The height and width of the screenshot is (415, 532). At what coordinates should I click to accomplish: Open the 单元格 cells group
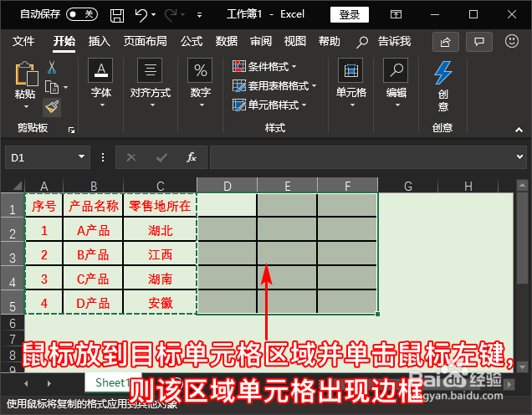[350, 83]
